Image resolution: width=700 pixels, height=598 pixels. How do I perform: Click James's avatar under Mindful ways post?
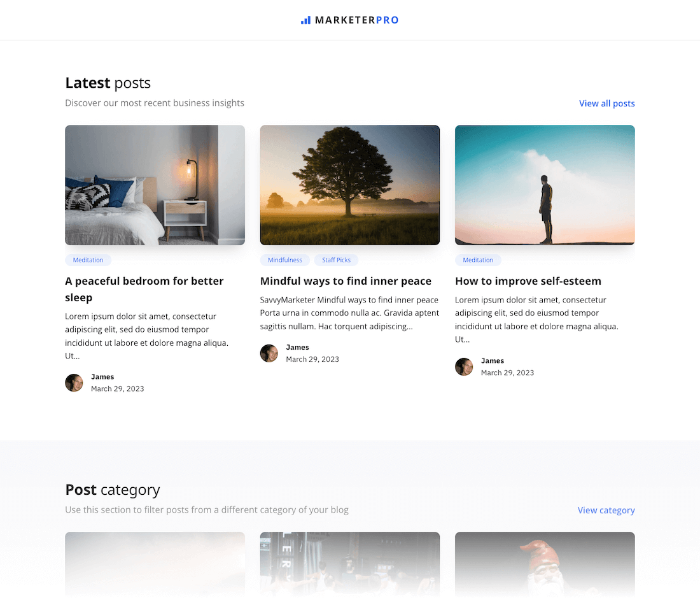click(x=269, y=353)
